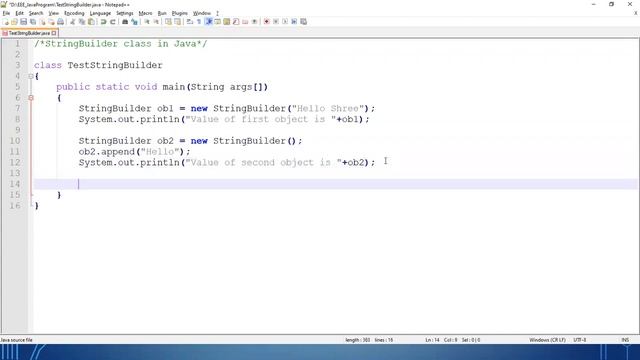This screenshot has width=640, height=360.
Task: Click the class TestStringBuilder declaration text
Action: point(98,65)
